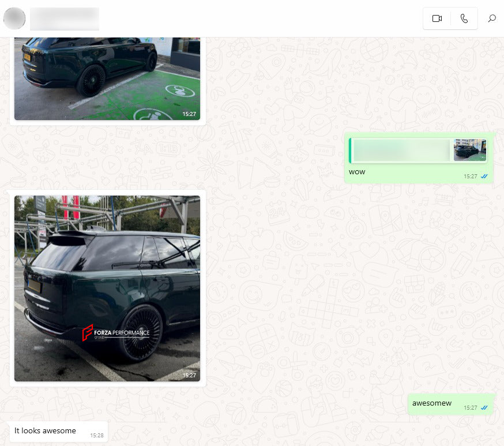Viewport: 504px width, 446px height.
Task: Start a voice call from header
Action: [464, 18]
